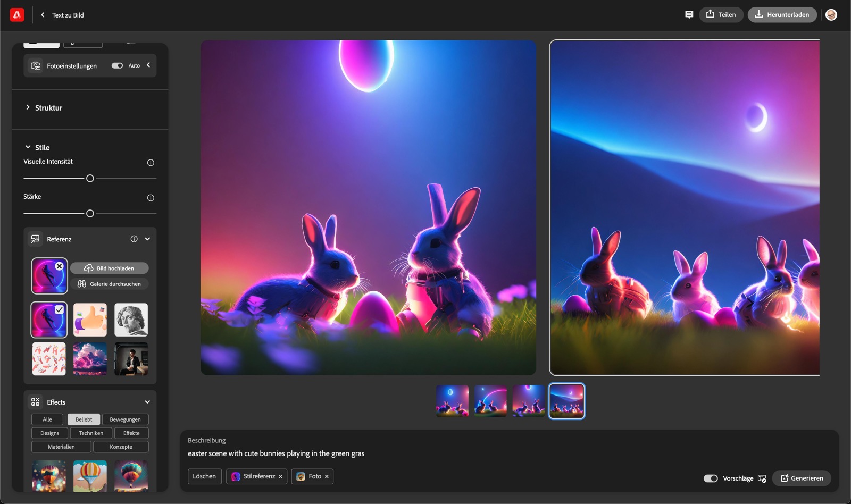Click the Effects panel icon

coord(36,402)
